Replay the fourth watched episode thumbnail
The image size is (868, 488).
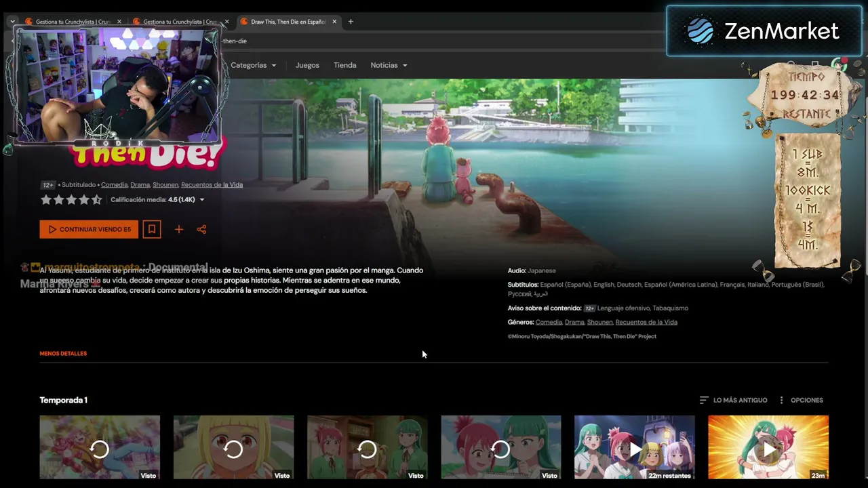[500, 449]
